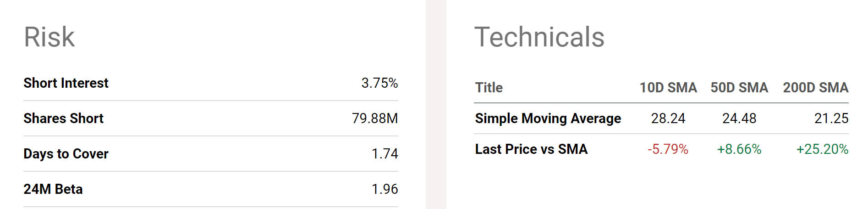This screenshot has width=868, height=209.
Task: Select the 50D SMA column header
Action: pos(739,88)
